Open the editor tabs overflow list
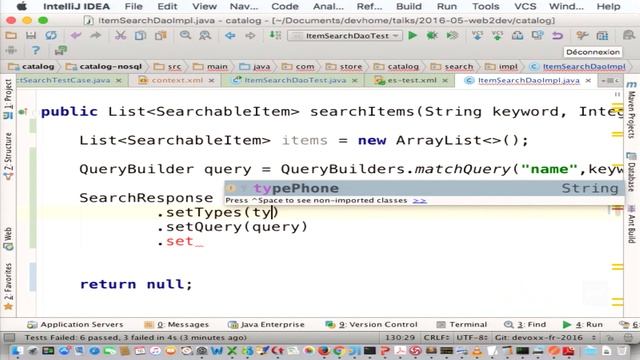Image resolution: width=640 pixels, height=360 pixels. click(x=610, y=81)
